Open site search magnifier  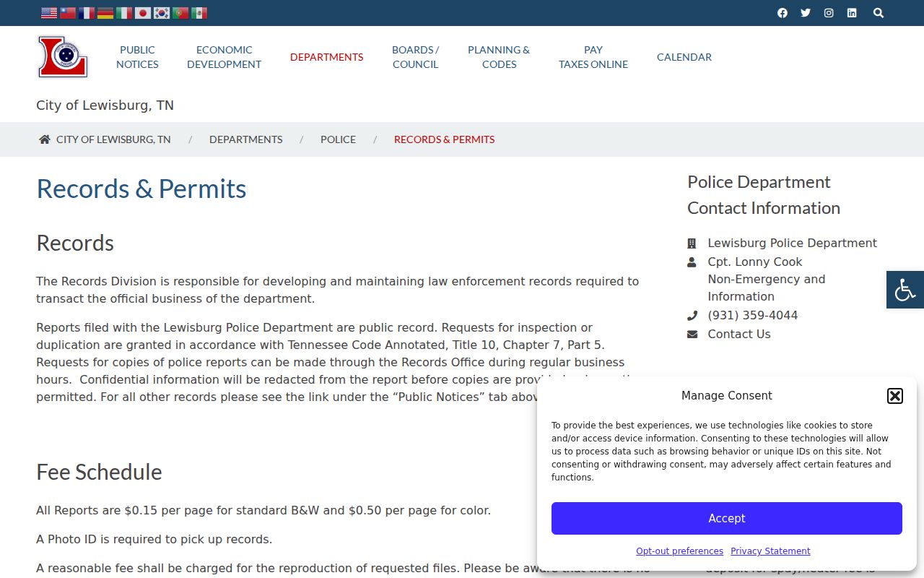[x=879, y=13]
